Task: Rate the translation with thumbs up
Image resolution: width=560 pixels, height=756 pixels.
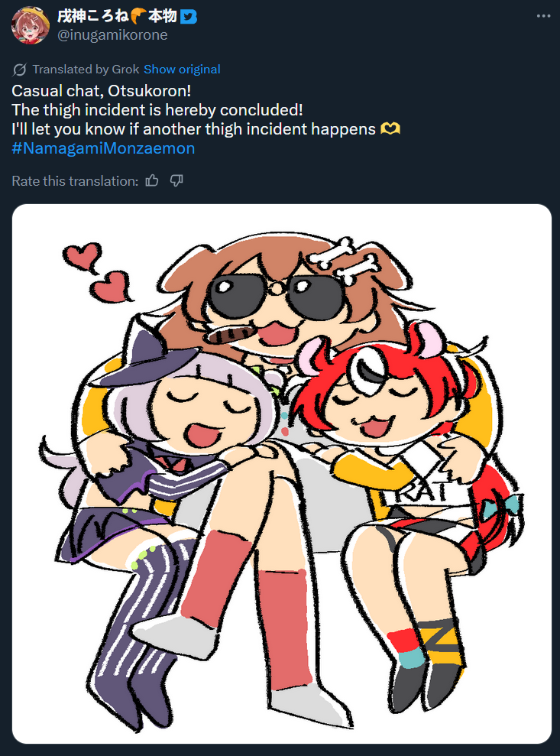Action: (152, 181)
